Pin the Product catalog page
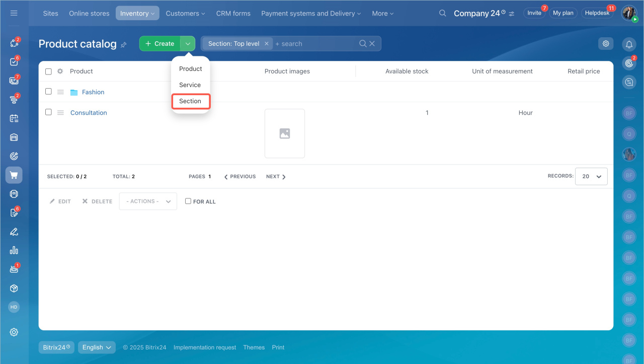The height and width of the screenshot is (364, 644). [x=124, y=45]
